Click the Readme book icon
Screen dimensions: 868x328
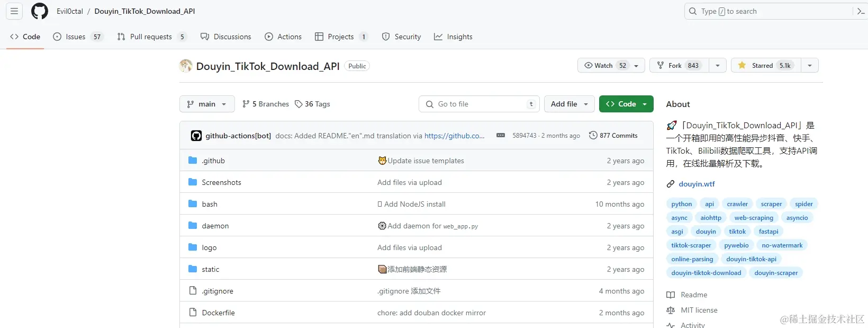coord(671,295)
